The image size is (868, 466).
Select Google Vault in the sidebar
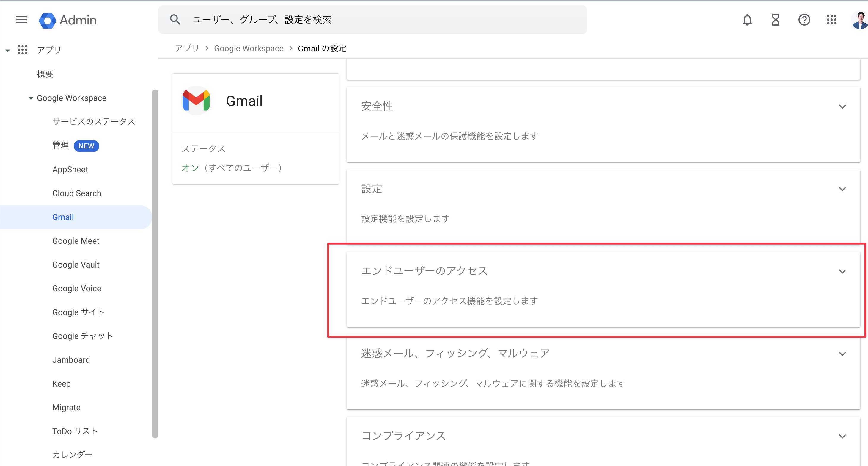pos(76,265)
